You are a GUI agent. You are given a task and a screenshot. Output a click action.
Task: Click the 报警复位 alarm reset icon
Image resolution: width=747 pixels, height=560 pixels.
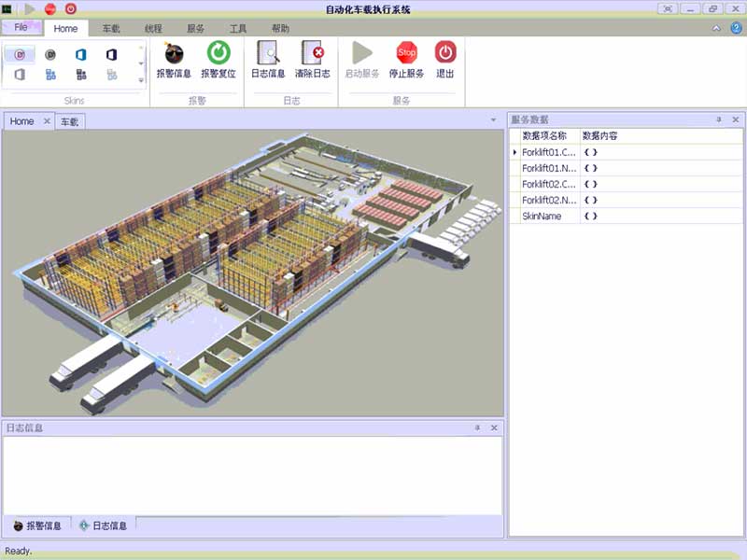tap(218, 60)
